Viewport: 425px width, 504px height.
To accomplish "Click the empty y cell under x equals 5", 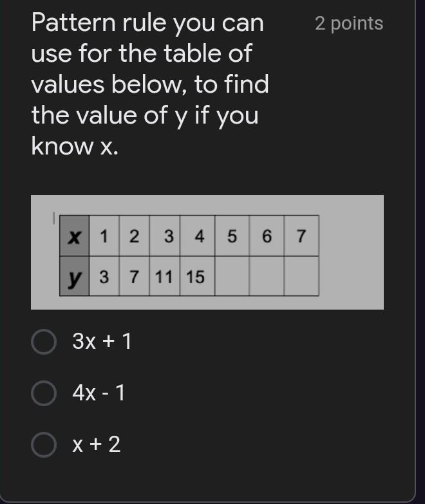I will (x=231, y=277).
